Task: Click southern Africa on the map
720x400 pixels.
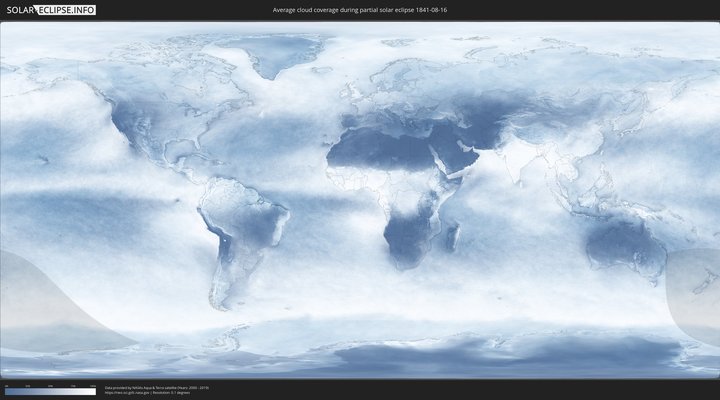Action: click(x=405, y=240)
